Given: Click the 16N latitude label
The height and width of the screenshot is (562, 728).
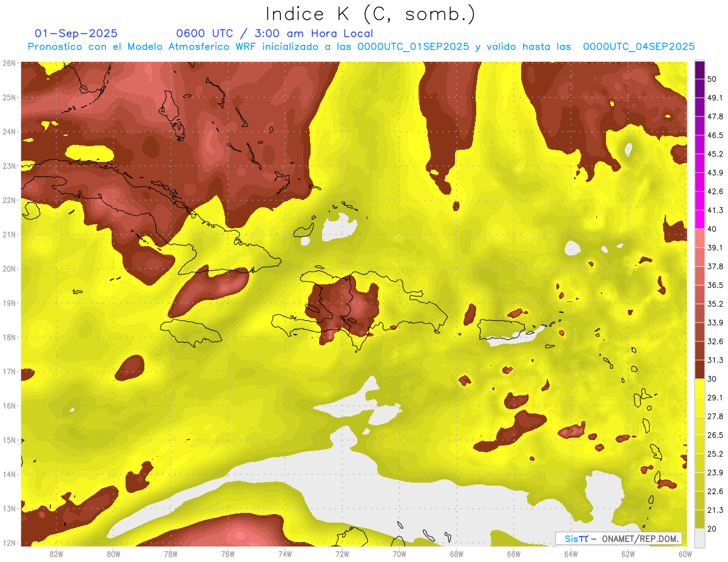Looking at the screenshot, I should click(x=9, y=406).
